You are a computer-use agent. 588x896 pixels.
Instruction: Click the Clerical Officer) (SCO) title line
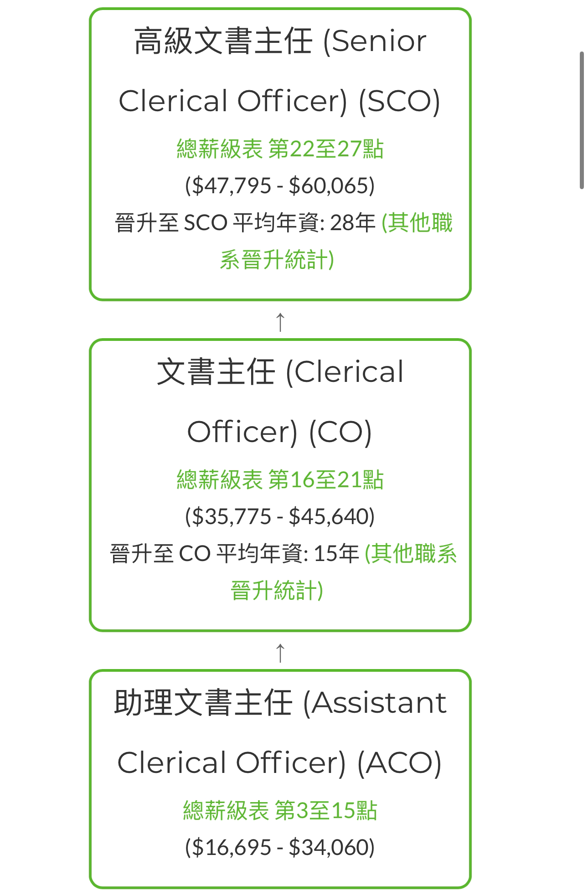click(280, 101)
